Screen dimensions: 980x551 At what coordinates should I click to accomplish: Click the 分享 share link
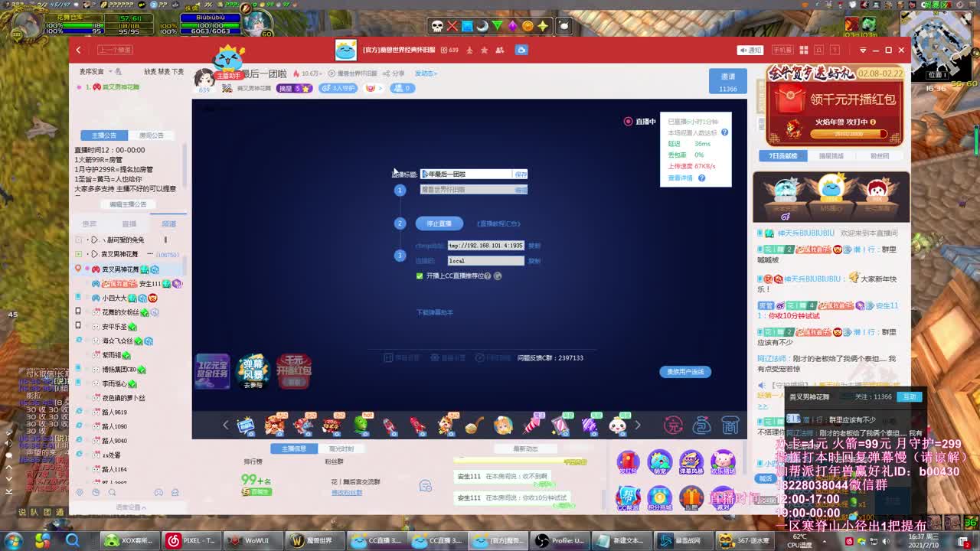coord(394,73)
